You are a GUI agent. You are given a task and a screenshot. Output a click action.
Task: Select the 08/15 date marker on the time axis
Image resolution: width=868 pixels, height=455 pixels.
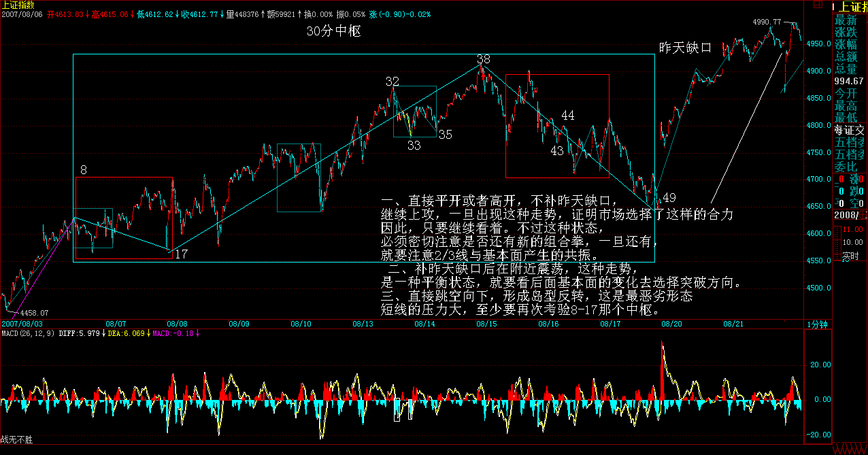[486, 324]
